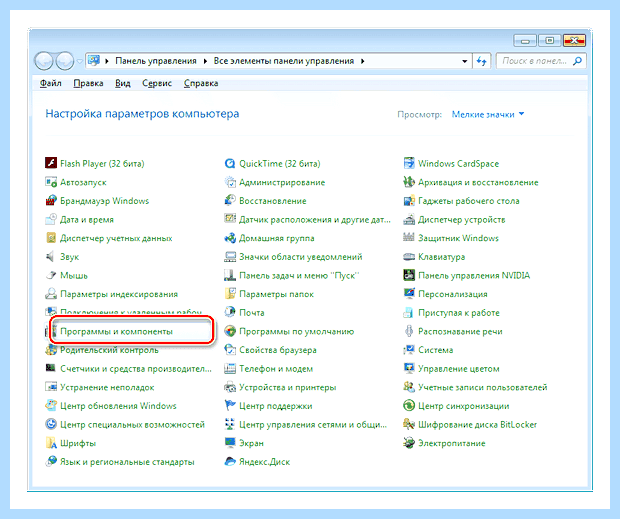
Task: Open the Справка menu
Action: point(201,83)
